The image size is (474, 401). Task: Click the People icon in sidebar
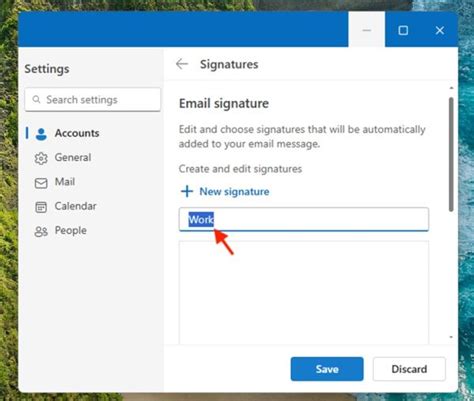click(41, 231)
